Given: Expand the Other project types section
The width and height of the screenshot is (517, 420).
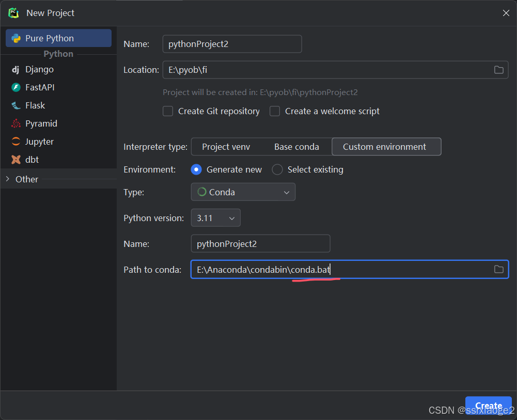Looking at the screenshot, I should [x=8, y=179].
